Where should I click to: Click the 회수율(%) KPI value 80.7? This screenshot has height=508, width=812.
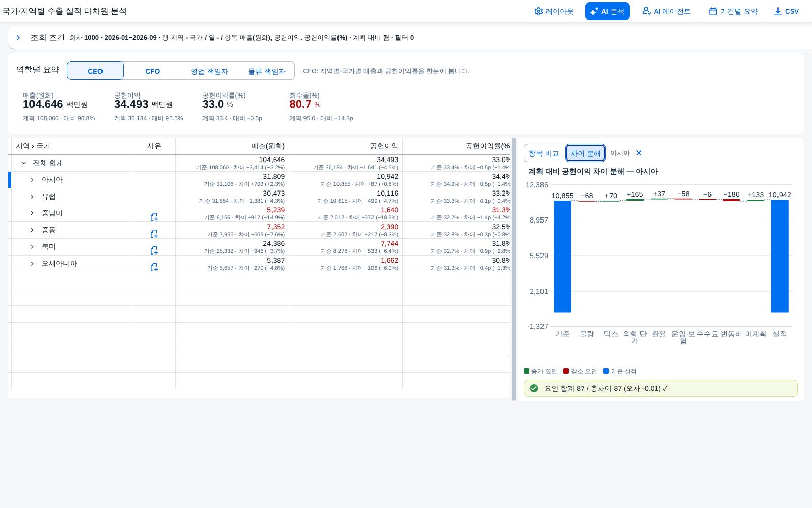click(x=300, y=104)
